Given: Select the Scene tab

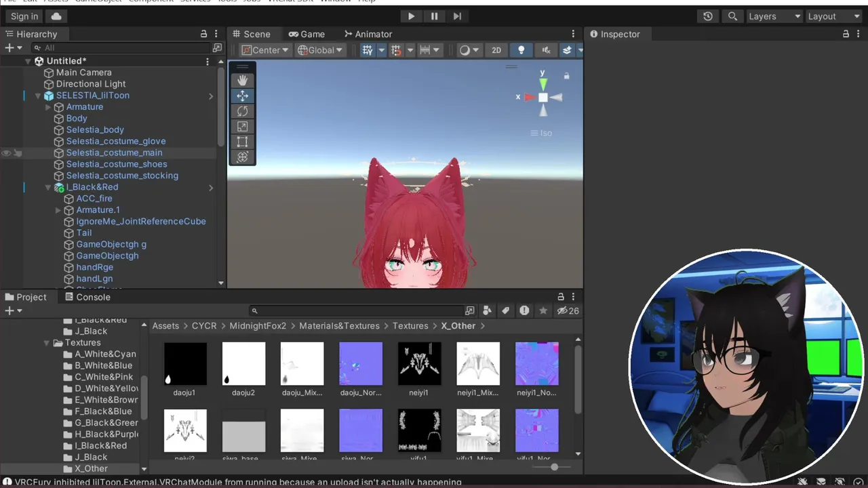Looking at the screenshot, I should (x=252, y=34).
